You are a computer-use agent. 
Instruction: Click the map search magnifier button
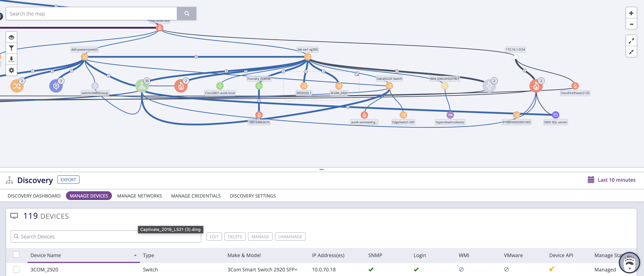(186, 14)
